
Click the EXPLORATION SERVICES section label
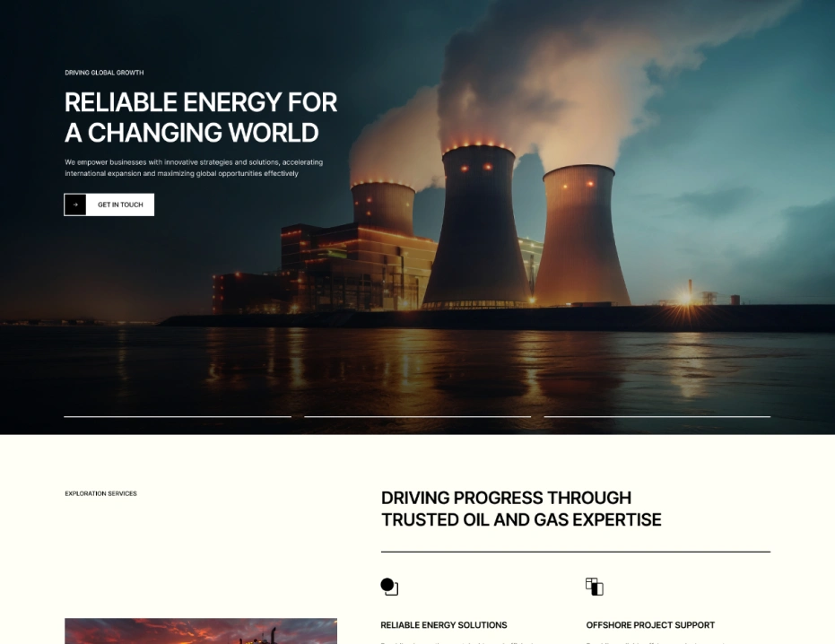pos(100,493)
